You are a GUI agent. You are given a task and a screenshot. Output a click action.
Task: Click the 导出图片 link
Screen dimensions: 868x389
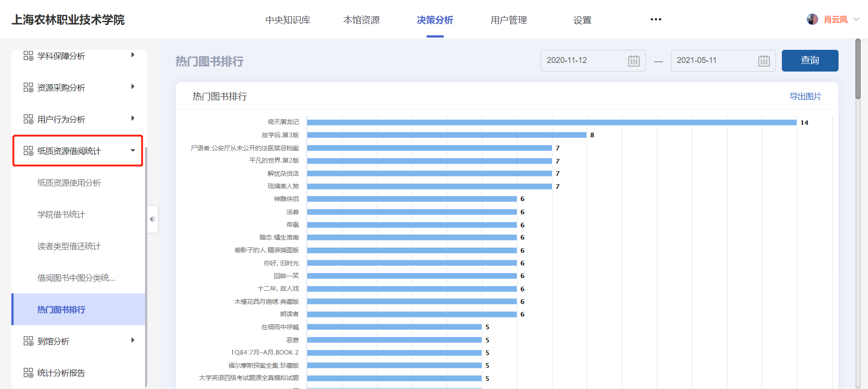coord(805,96)
